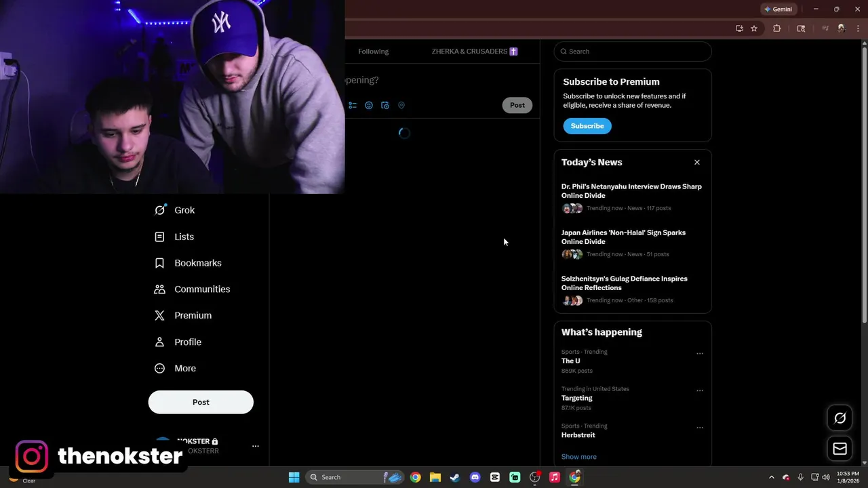
Task: Open the emoji picker in composer
Action: click(x=369, y=105)
